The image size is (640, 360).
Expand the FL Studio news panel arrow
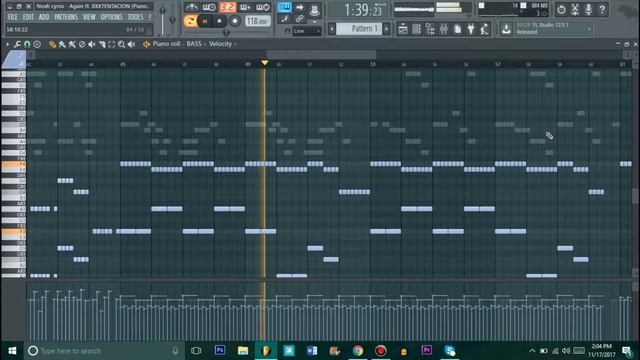[x=589, y=29]
